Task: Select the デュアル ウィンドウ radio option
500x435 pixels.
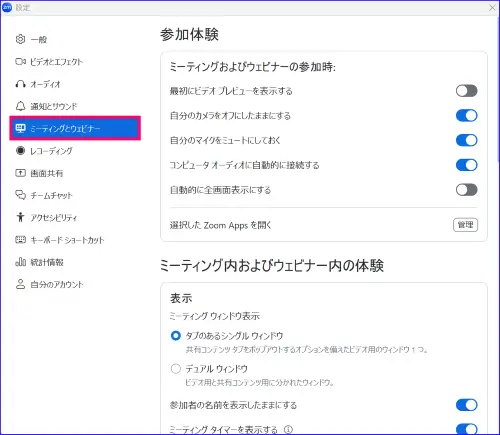Action: point(176,368)
